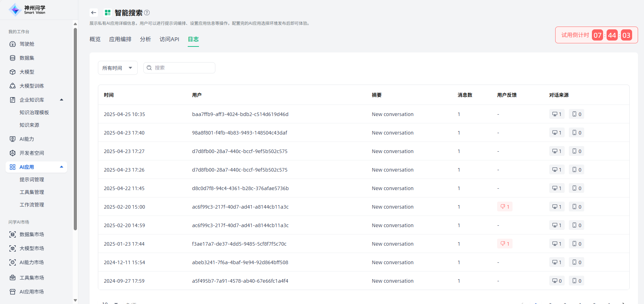Click New conversation in the 2024-12-11 15:54 row
Viewport: 644px width, 304px height.
pos(393,262)
